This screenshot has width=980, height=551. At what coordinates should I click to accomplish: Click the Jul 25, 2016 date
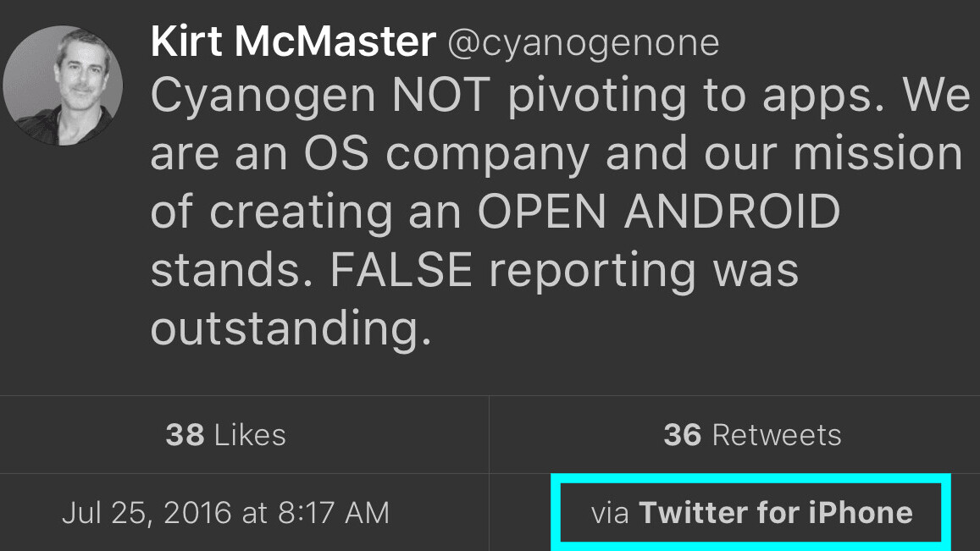click(146, 513)
